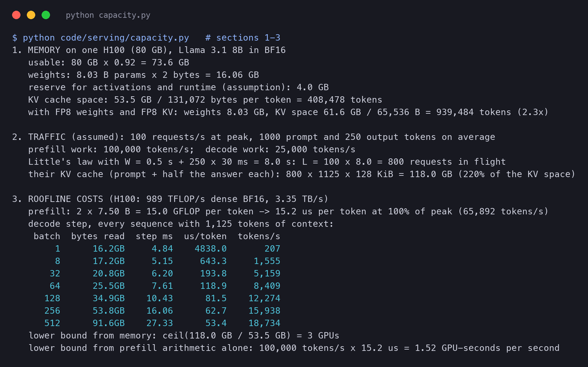This screenshot has height=367, width=588.
Task: Click the prefill line with '65,892 tokens/s'
Action: (288, 212)
